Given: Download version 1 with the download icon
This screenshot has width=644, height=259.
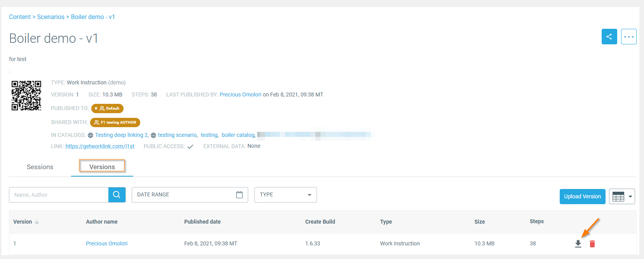Looking at the screenshot, I should click(578, 244).
